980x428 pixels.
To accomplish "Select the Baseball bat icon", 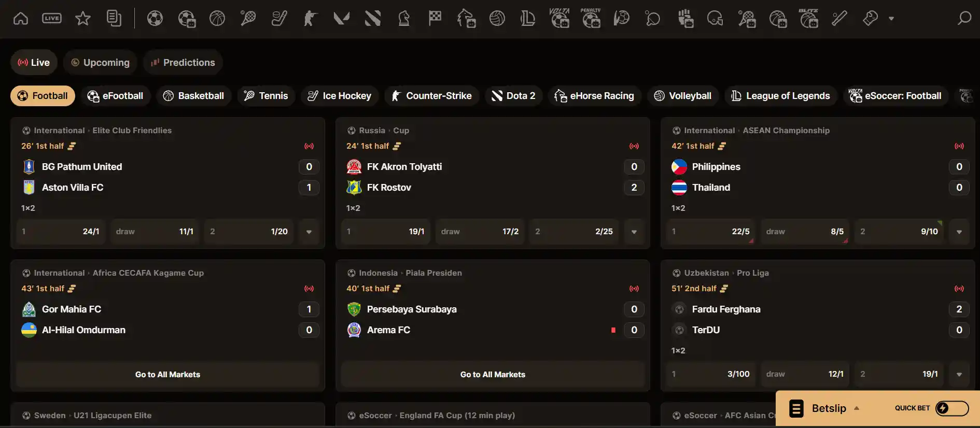I will pyautogui.click(x=839, y=19).
